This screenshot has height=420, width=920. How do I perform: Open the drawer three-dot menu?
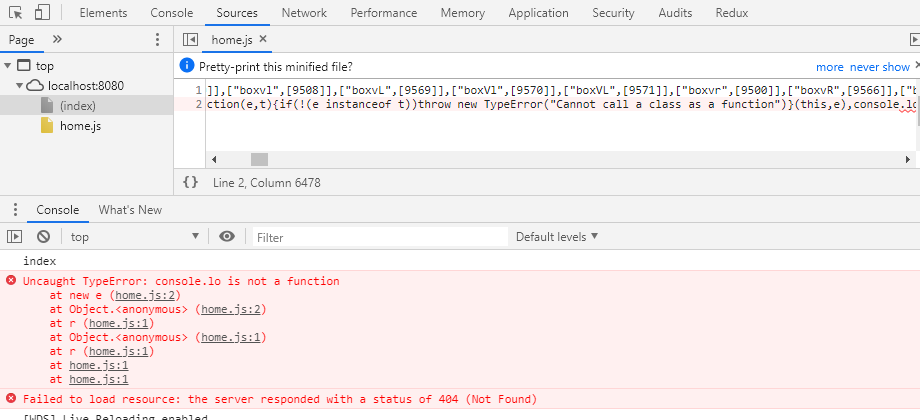pyautogui.click(x=15, y=210)
